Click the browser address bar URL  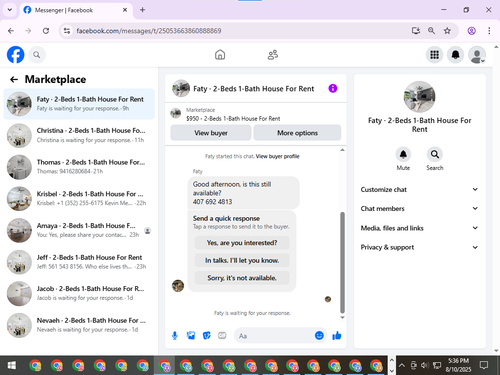149,31
